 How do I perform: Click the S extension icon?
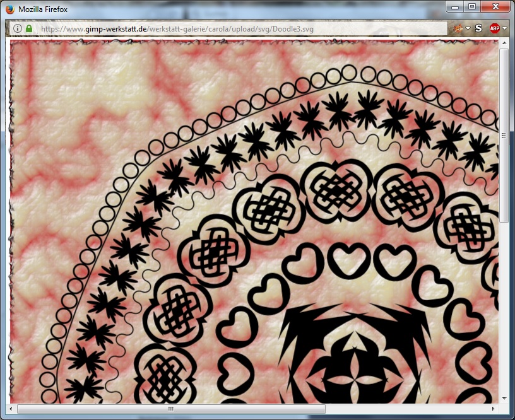tap(478, 28)
